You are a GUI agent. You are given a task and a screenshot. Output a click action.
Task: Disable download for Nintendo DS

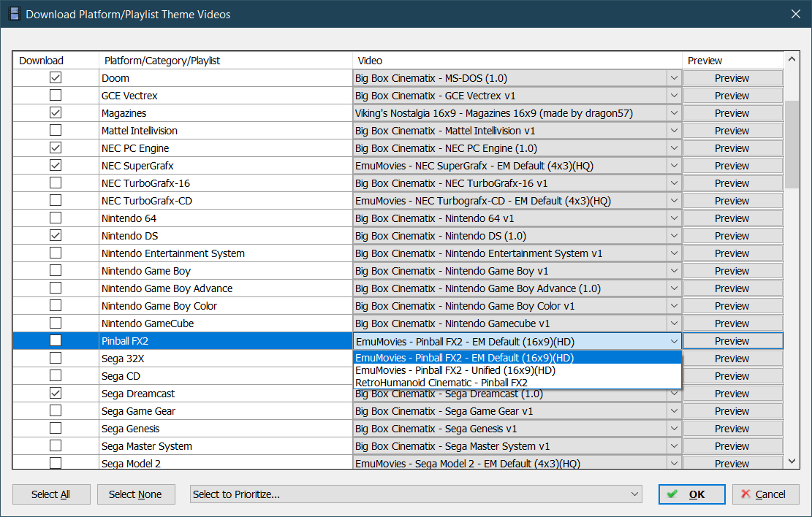(56, 235)
